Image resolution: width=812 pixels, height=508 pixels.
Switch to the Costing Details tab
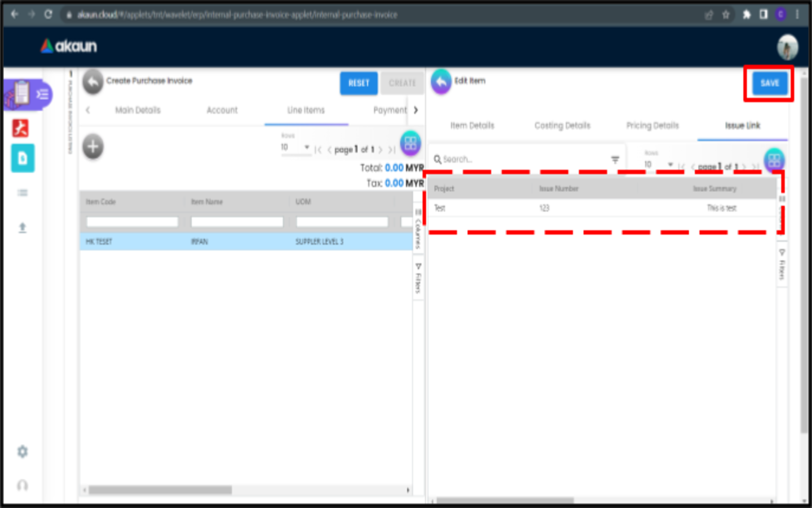click(x=562, y=125)
